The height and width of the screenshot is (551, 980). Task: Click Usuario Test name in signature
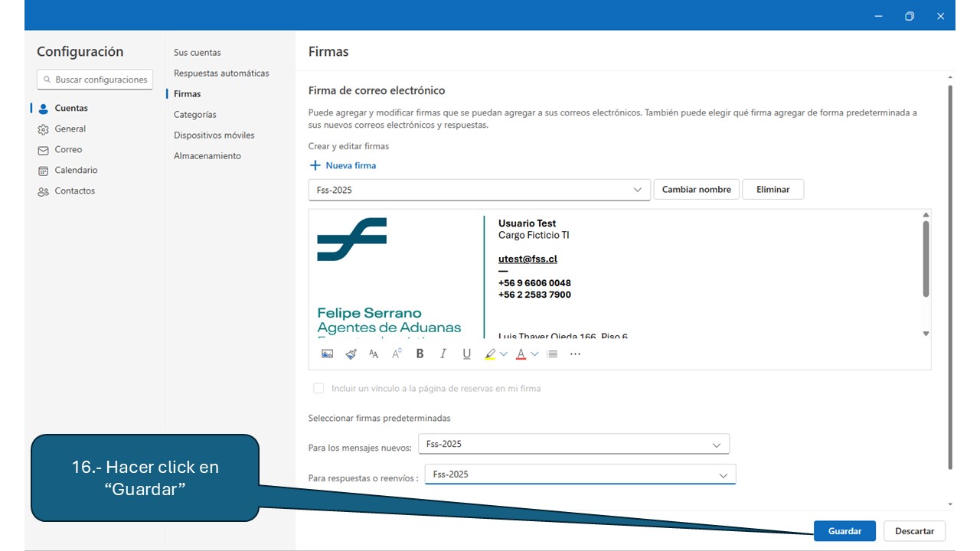coord(527,223)
